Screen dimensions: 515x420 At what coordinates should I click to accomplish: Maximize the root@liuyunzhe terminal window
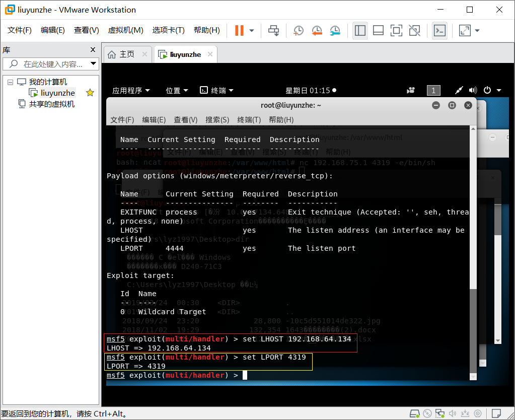(452, 105)
